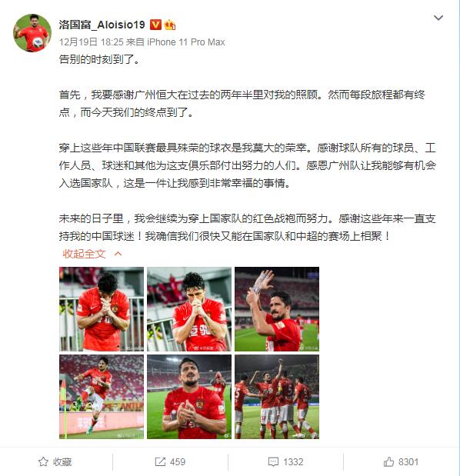Click the orange V verified badge
The width and height of the screenshot is (460, 476).
(x=155, y=25)
